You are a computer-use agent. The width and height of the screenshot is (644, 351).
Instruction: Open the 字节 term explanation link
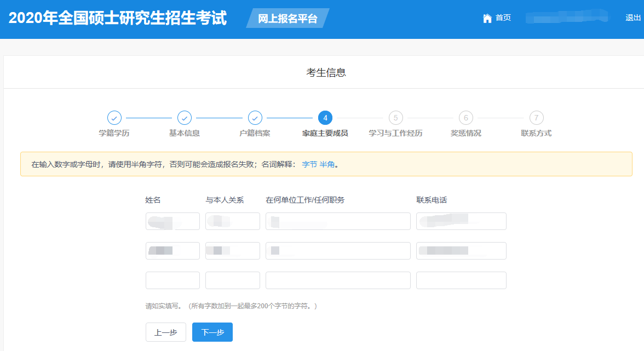[309, 164]
